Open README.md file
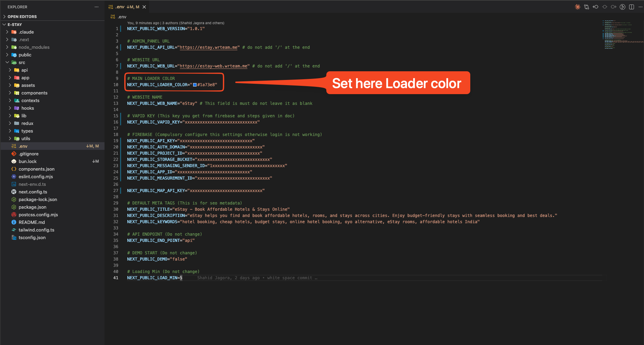This screenshot has width=644, height=345. [x=52, y=223]
